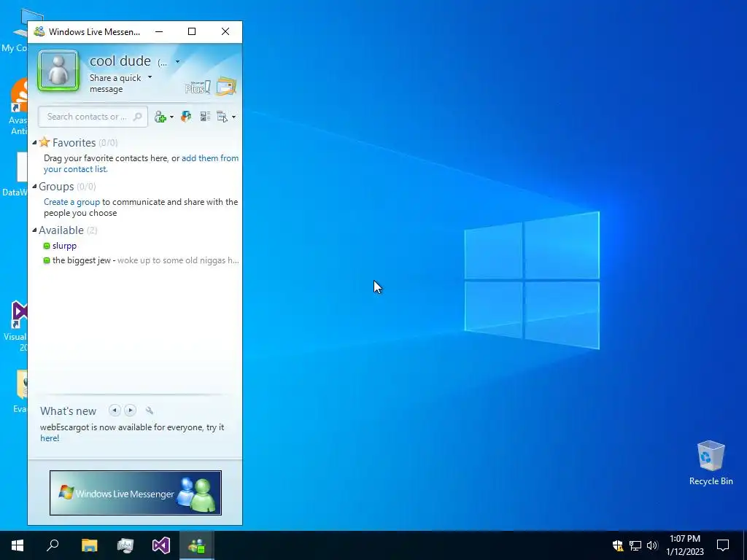747x560 pixels.
Task: Open File Explorer from the taskbar
Action: click(89, 545)
